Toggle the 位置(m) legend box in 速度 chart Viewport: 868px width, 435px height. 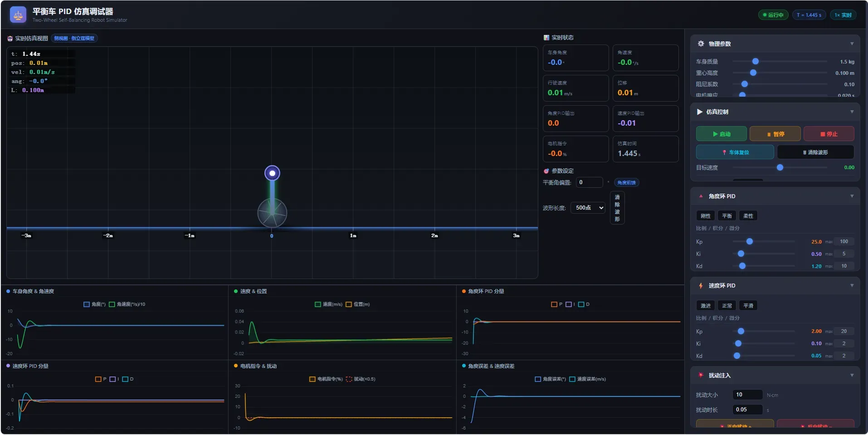pos(349,304)
